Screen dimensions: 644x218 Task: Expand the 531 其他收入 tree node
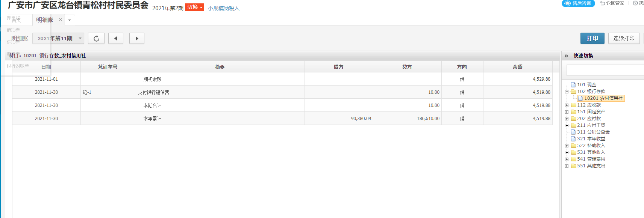pyautogui.click(x=567, y=152)
